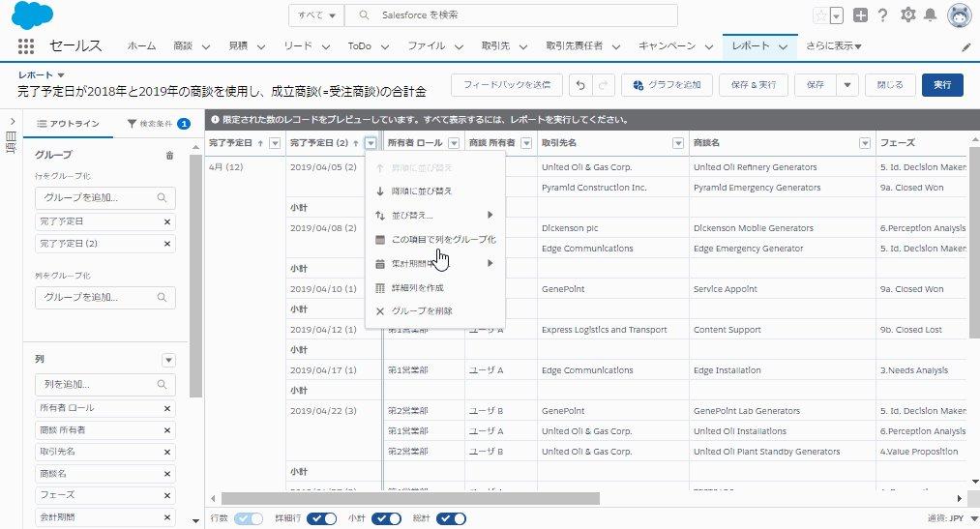The width and height of the screenshot is (980, 529).
Task: Open the レポート navigation tab
Action: 751,46
